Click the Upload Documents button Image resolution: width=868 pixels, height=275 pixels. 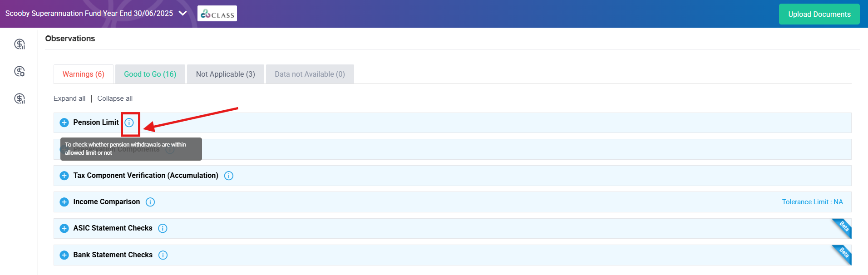click(819, 14)
